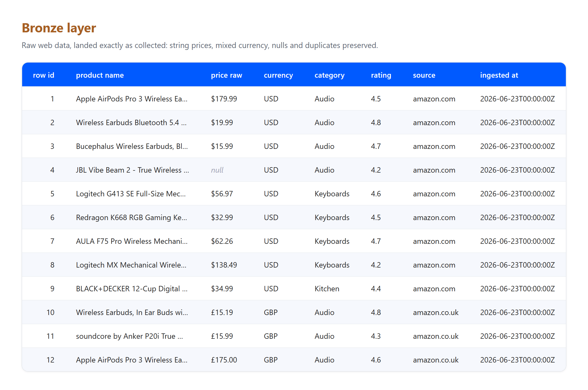The height and width of the screenshot is (390, 588).
Task: Click the "Bronze layer" heading
Action: (59, 28)
